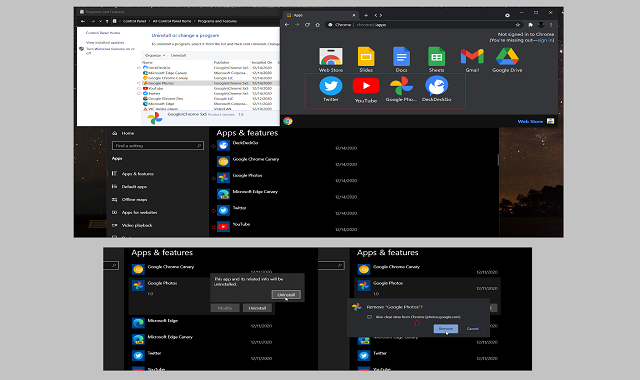
Task: Open a new Chrome tab with plus
Action: 366,16
